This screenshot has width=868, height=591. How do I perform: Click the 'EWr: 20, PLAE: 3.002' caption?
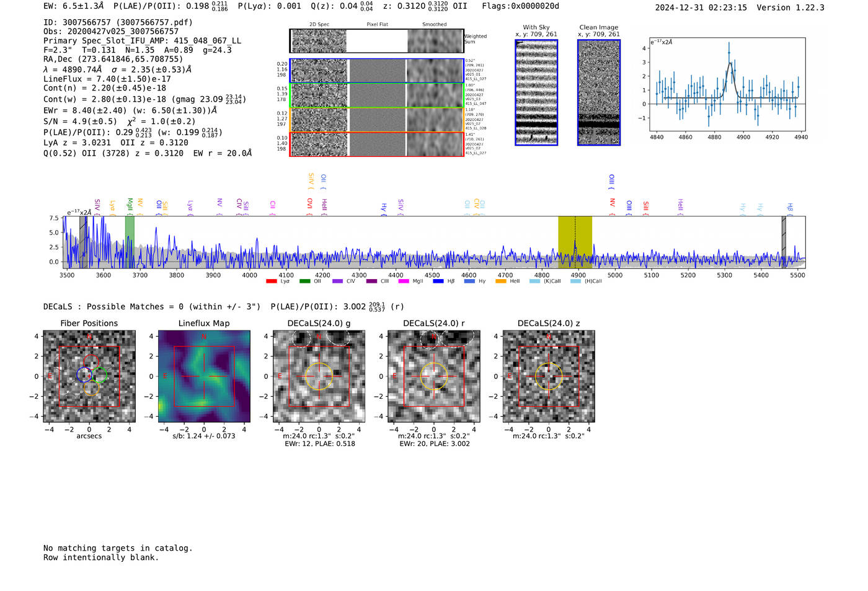435,444
